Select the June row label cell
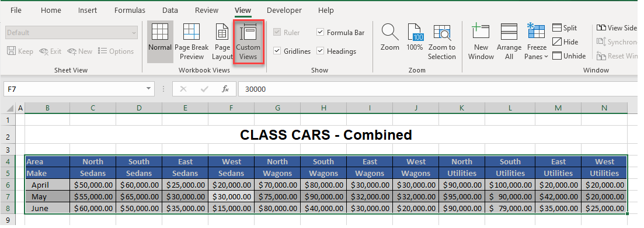The width and height of the screenshot is (644, 228). 47,208
